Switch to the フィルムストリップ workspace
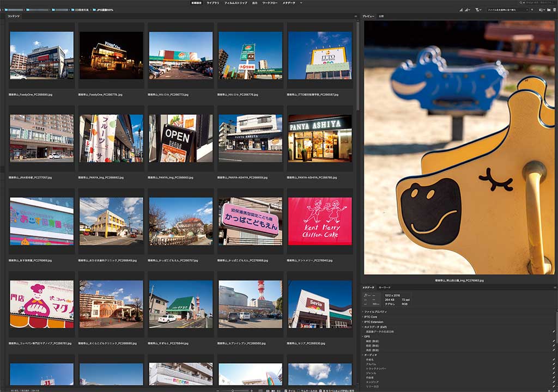The image size is (558, 392). [235, 3]
